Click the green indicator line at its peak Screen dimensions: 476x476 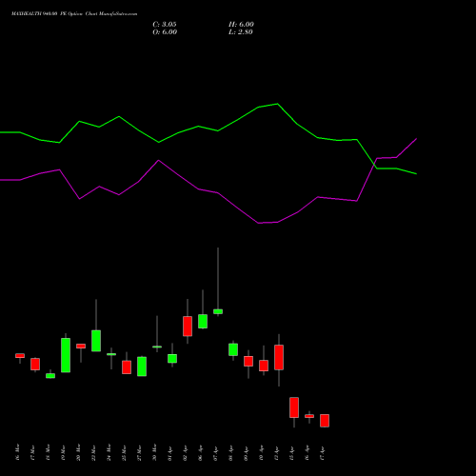[278, 104]
